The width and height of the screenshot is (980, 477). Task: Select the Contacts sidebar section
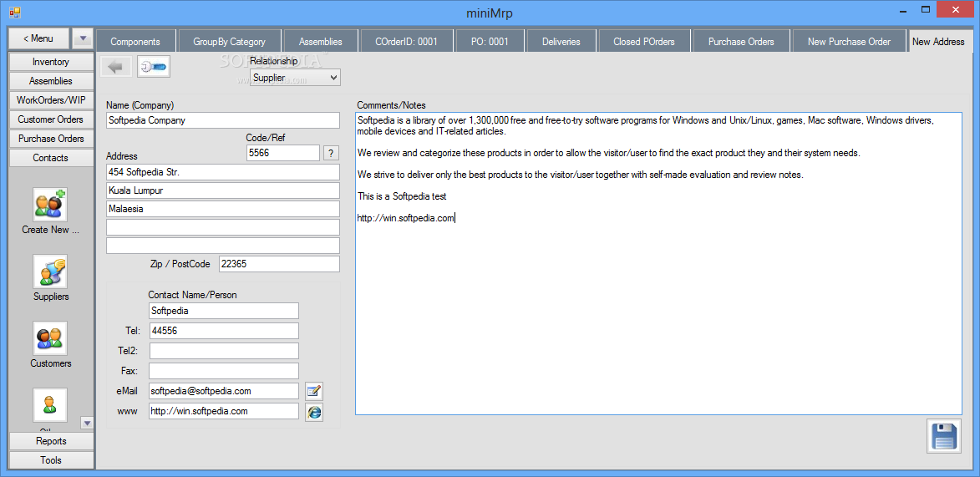51,158
